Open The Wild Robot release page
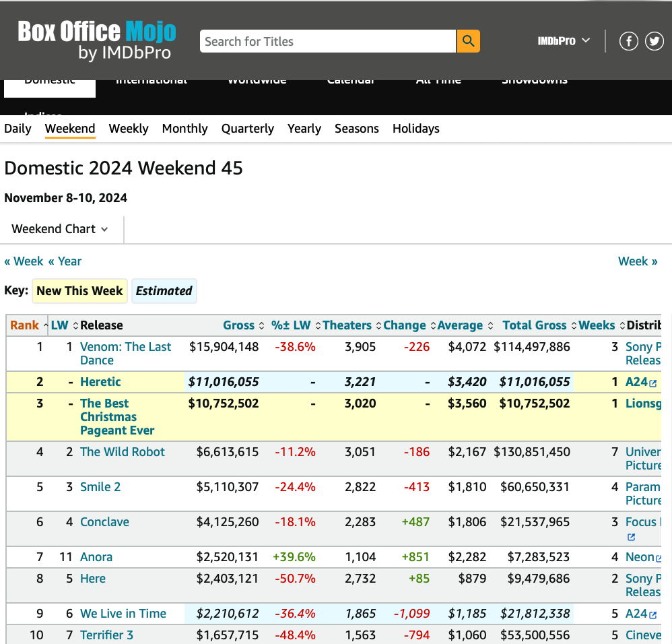 tap(122, 452)
